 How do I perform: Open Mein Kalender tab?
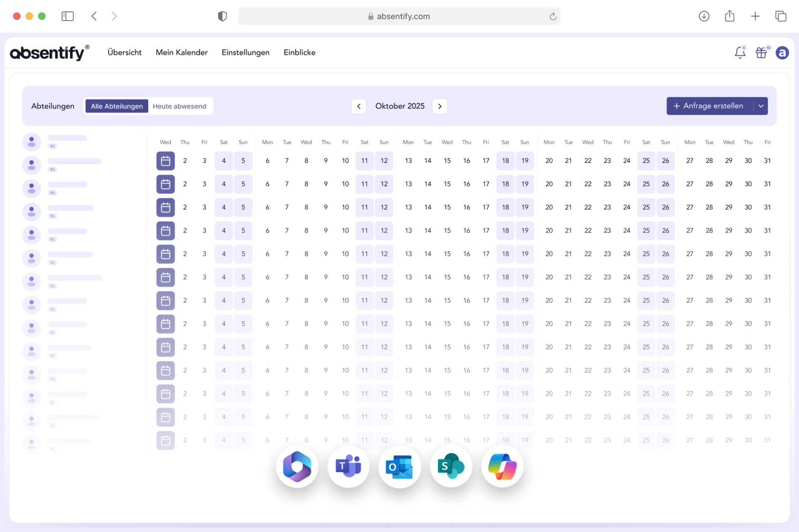point(181,52)
